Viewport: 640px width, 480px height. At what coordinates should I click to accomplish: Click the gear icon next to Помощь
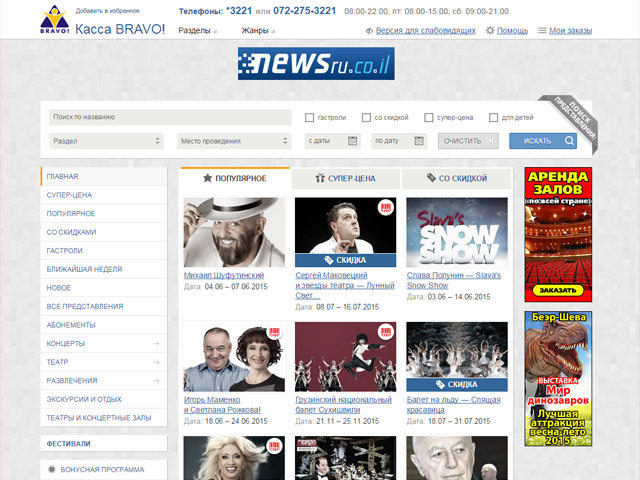[x=490, y=30]
